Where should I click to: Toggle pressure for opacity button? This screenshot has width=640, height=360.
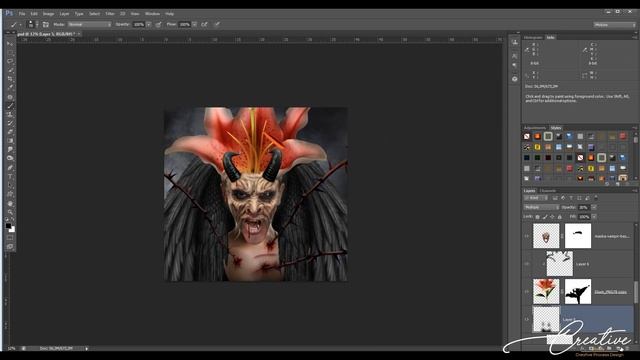158,24
